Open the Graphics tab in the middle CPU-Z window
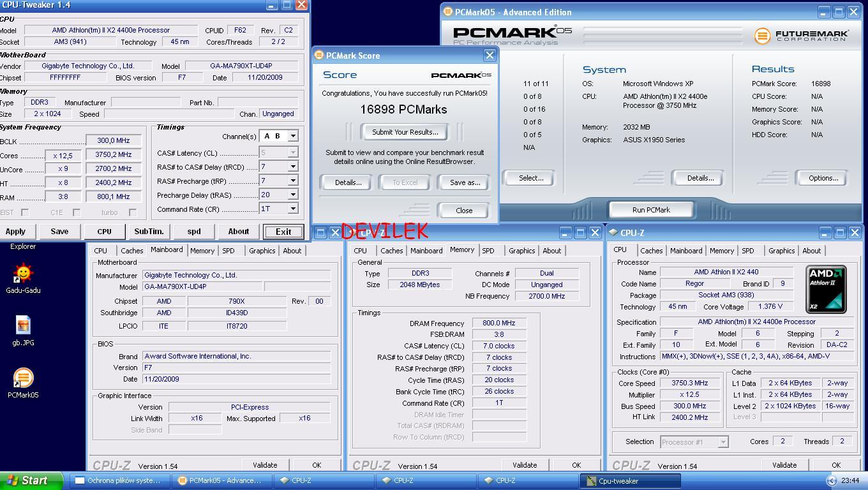 pyautogui.click(x=521, y=251)
